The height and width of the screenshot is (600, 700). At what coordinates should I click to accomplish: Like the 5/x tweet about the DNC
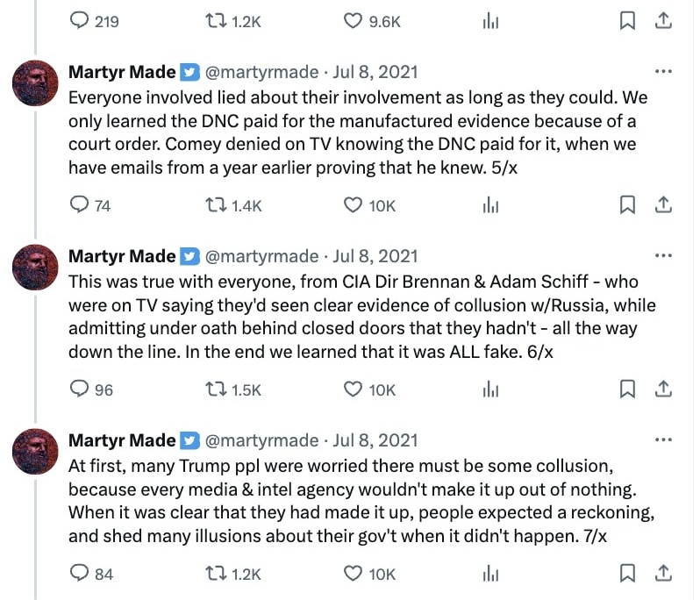click(353, 205)
